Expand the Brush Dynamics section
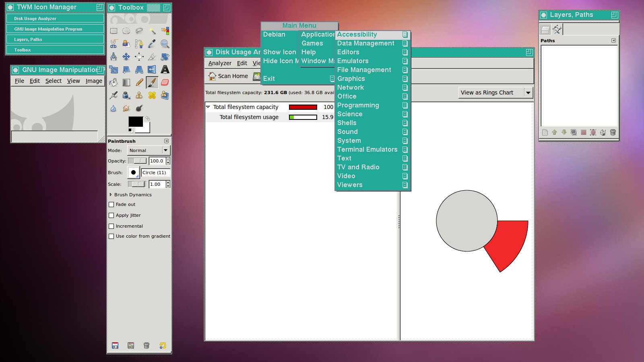 [x=111, y=195]
